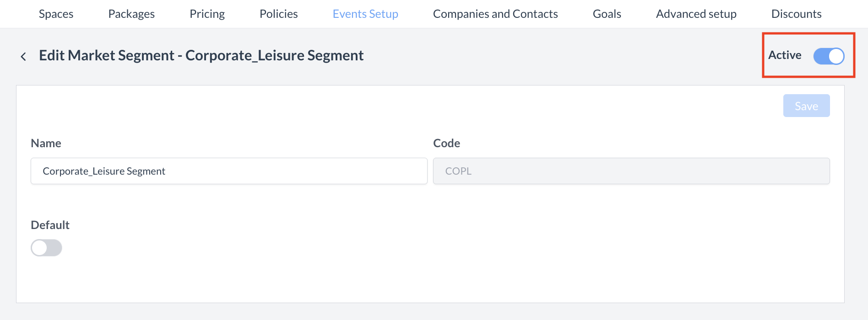Go to Companies and Contacts
The width and height of the screenshot is (868, 320).
[495, 14]
